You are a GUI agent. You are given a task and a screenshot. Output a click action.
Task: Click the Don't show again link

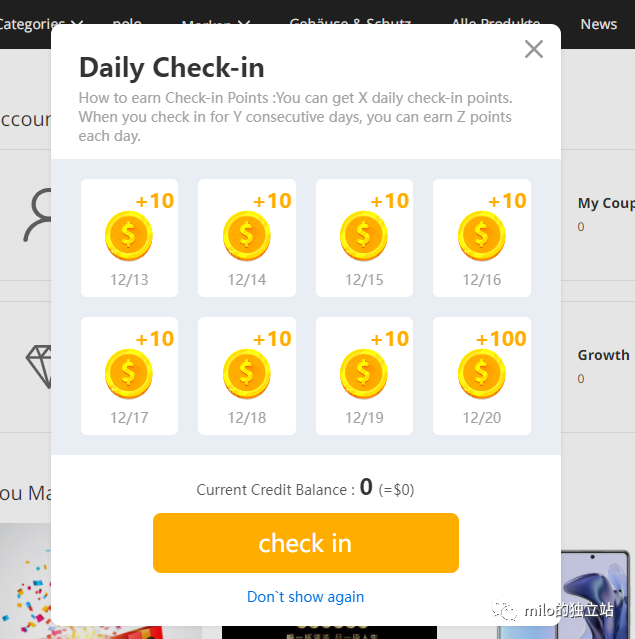click(305, 597)
